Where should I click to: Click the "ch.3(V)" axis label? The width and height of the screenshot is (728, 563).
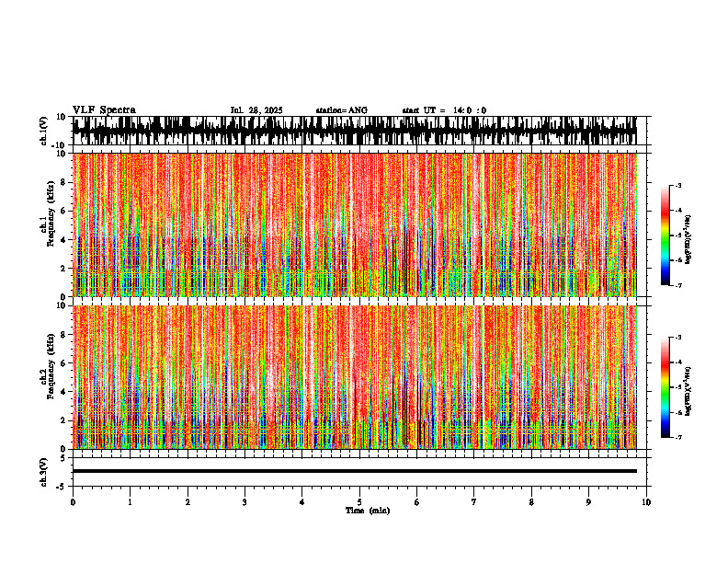[x=44, y=473]
